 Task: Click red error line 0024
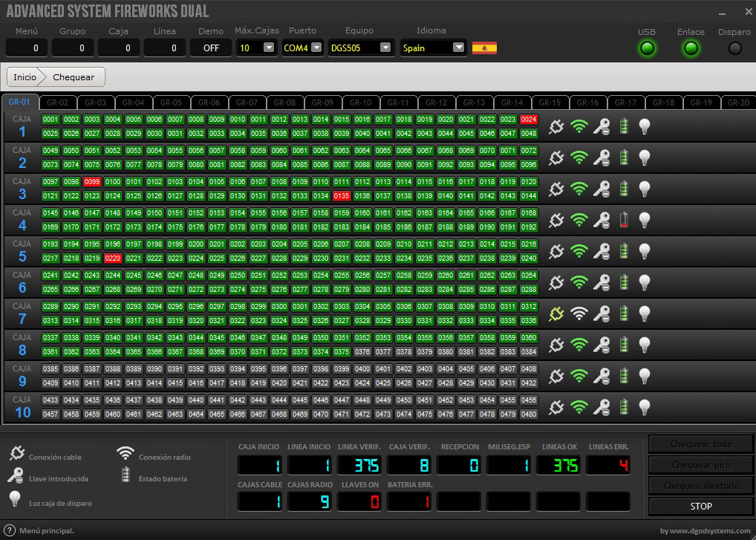pyautogui.click(x=528, y=120)
